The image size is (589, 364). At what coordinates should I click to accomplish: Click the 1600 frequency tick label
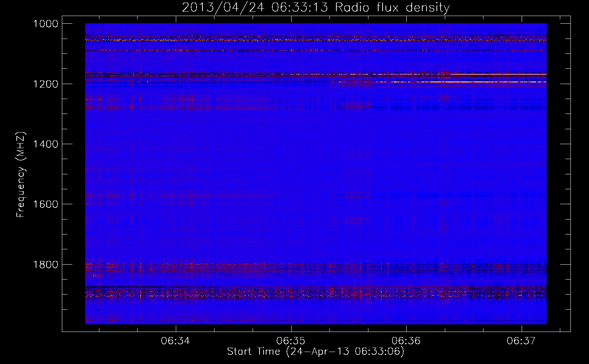coord(46,204)
